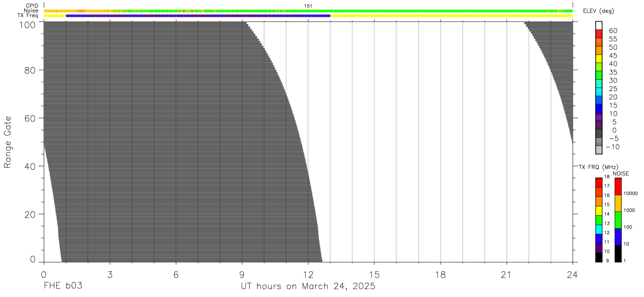Click the NOISE legend title

pos(621,173)
